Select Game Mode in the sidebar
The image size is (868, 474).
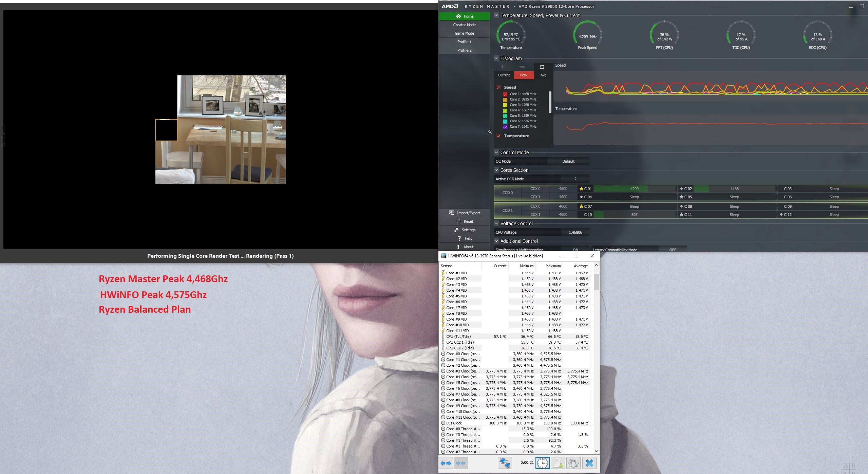pyautogui.click(x=464, y=33)
